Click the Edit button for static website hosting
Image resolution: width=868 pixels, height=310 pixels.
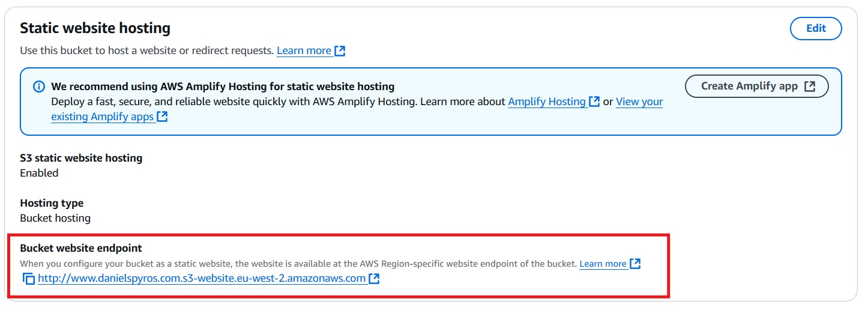(816, 28)
